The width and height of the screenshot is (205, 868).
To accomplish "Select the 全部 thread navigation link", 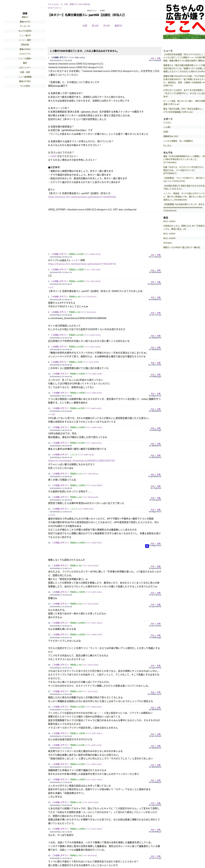I will click(x=85, y=26).
